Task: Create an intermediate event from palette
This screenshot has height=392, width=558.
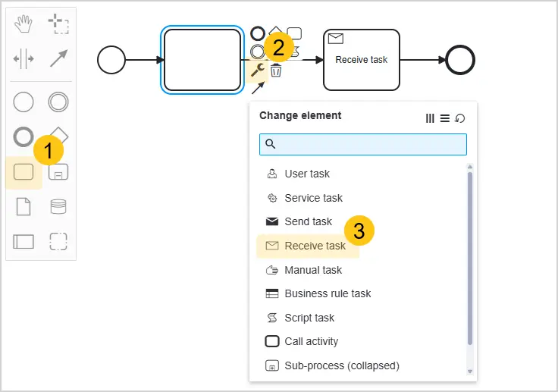Action: pos(58,102)
